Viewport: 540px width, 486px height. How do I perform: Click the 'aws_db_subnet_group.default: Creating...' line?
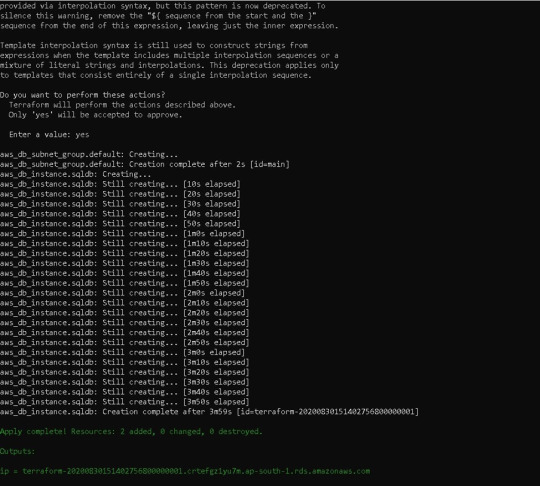pos(89,154)
